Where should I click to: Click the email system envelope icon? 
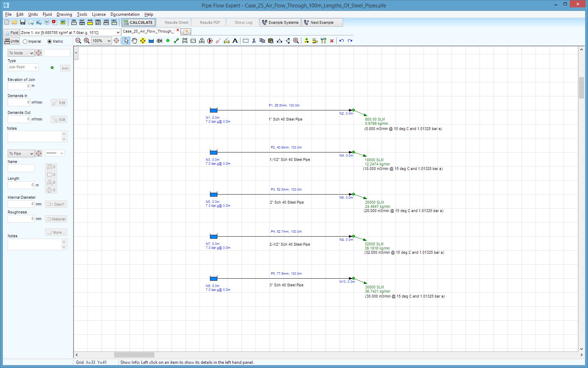31,22
